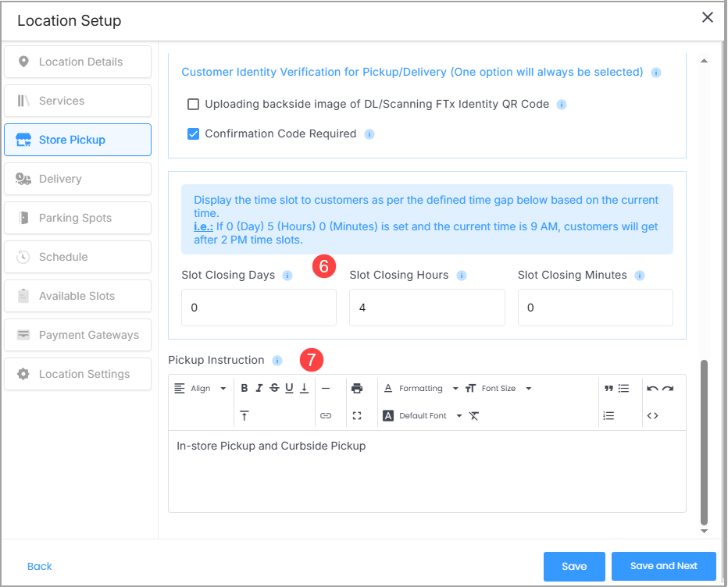The image size is (728, 587).
Task: Insert a link in editor
Action: pos(326,416)
